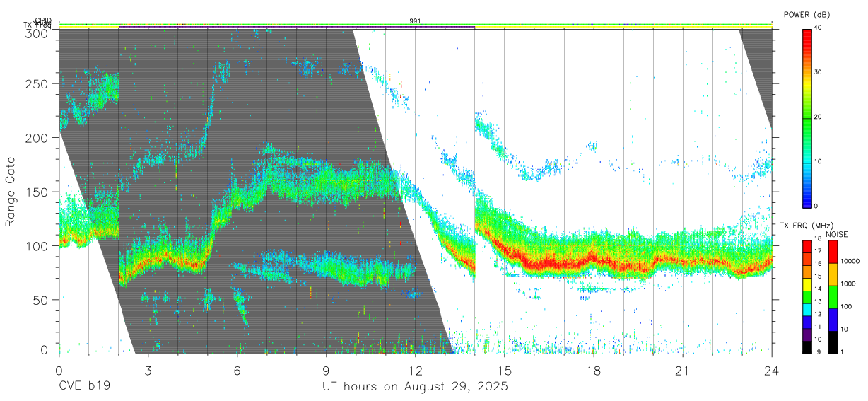The height and width of the screenshot is (401, 868).
Task: Click the 24 tick on UT hours axis
Action: 772,370
